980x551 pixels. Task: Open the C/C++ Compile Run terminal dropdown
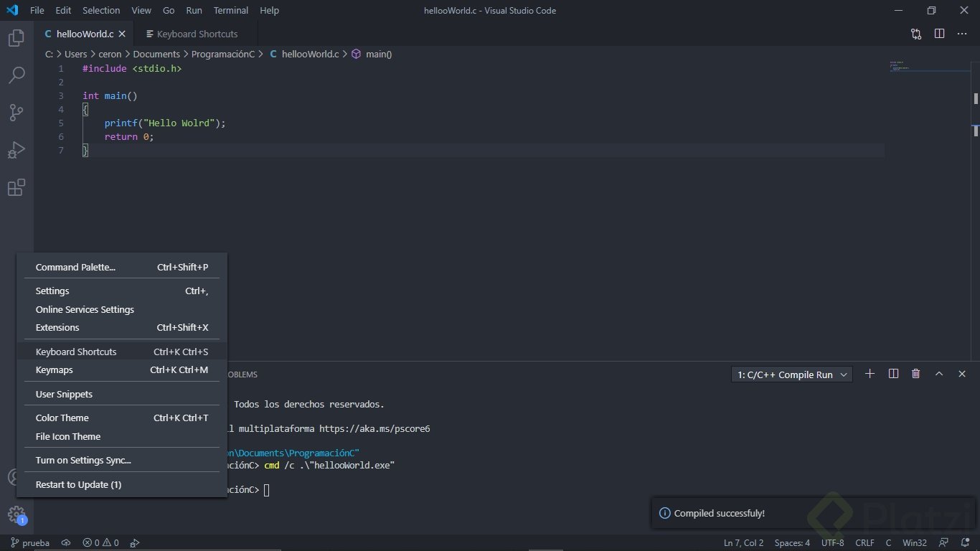click(x=792, y=375)
